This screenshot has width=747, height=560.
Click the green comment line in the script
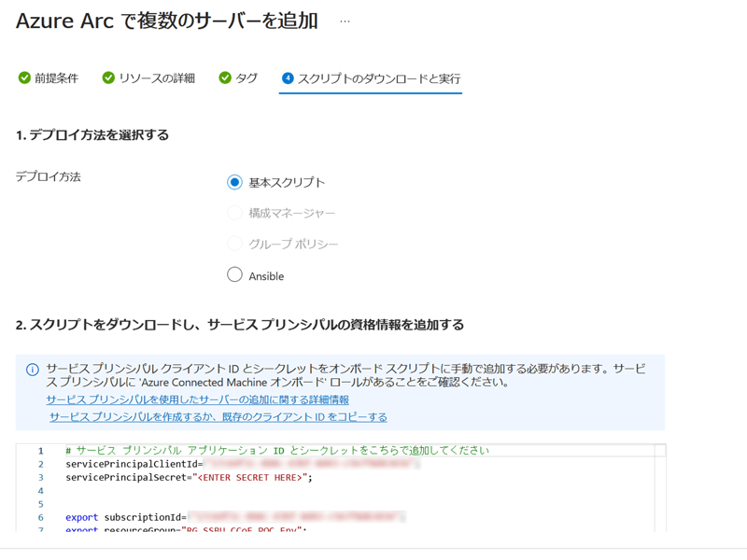277,451
